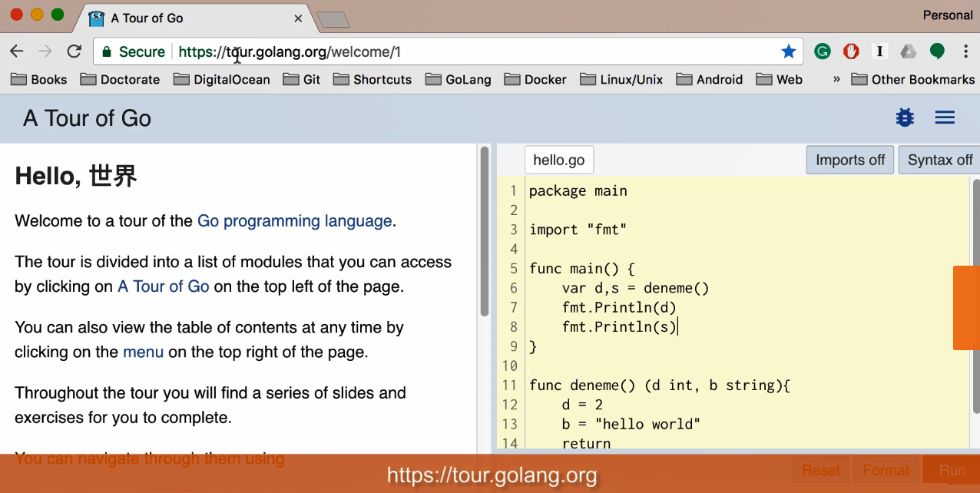The height and width of the screenshot is (493, 980).
Task: Click the Personal profile button
Action: click(x=948, y=15)
